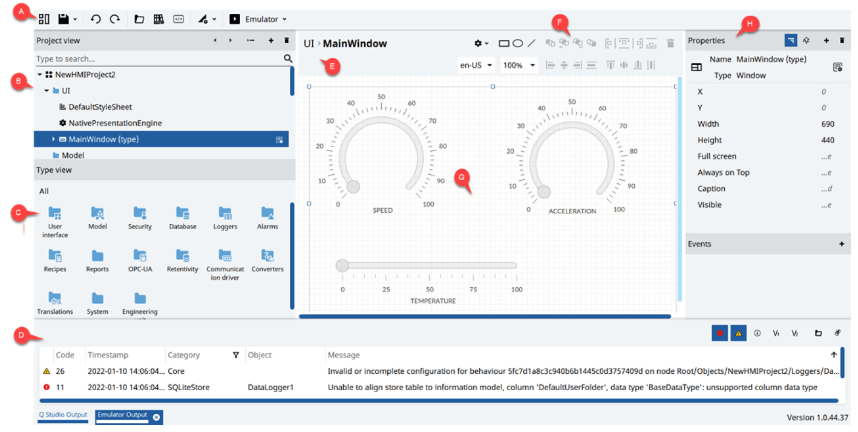Toggle the red error filter in output panel

coord(719,333)
